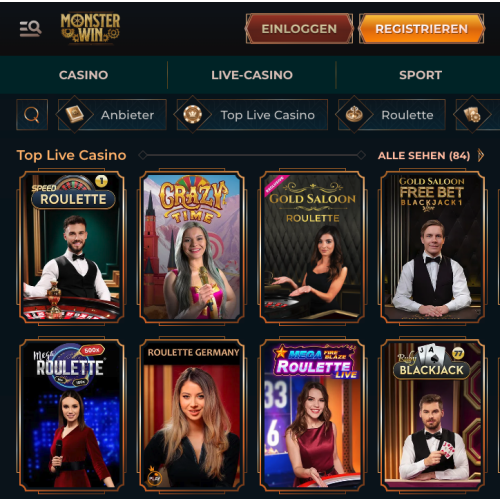Screen dimensions: 500x500
Task: Go to the Sport tab
Action: coord(420,75)
